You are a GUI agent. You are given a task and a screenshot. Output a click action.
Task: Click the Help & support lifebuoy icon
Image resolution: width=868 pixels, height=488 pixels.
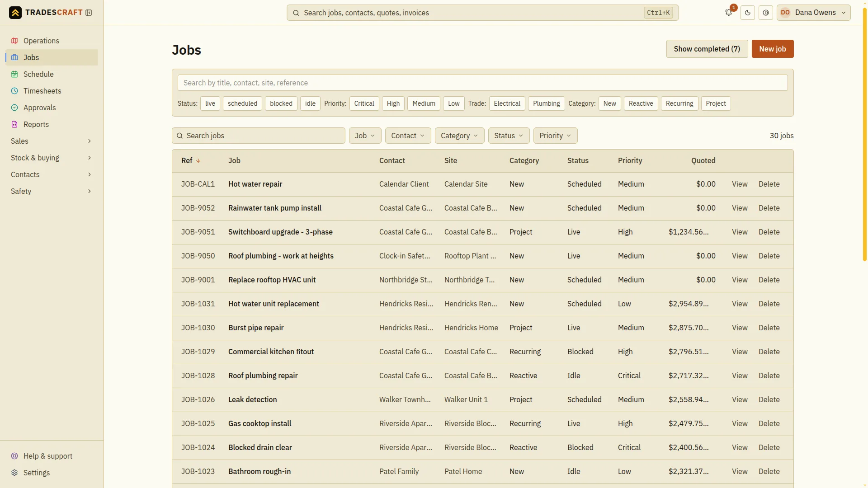14,456
